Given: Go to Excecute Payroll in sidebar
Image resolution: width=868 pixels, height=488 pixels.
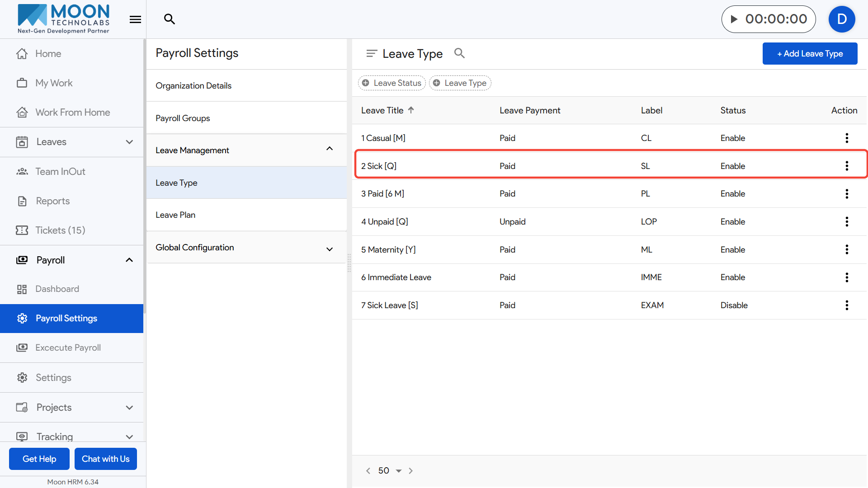Looking at the screenshot, I should (x=68, y=347).
